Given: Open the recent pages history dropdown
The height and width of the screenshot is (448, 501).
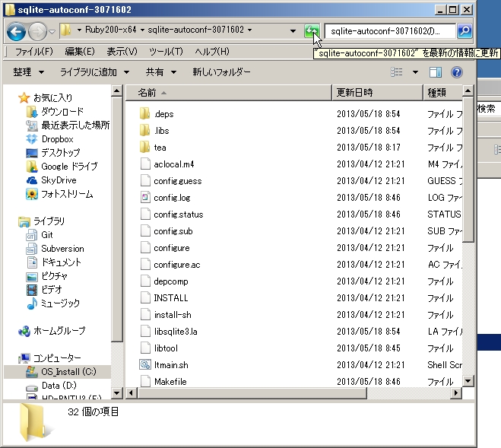Looking at the screenshot, I should pos(52,32).
